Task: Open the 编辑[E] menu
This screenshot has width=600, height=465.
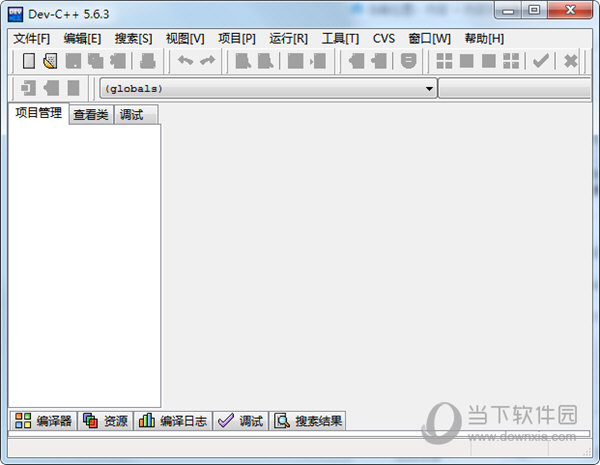Action: coord(82,39)
